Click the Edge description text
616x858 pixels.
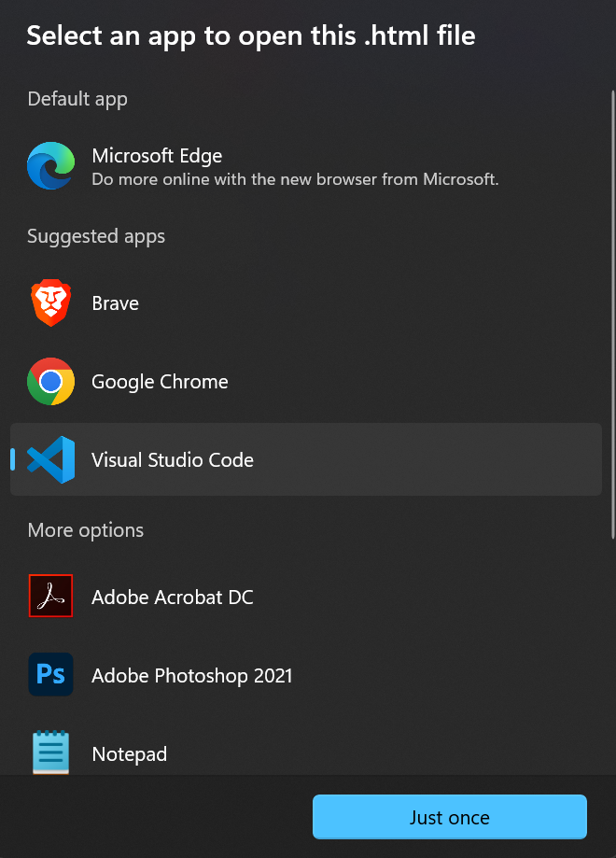point(295,179)
